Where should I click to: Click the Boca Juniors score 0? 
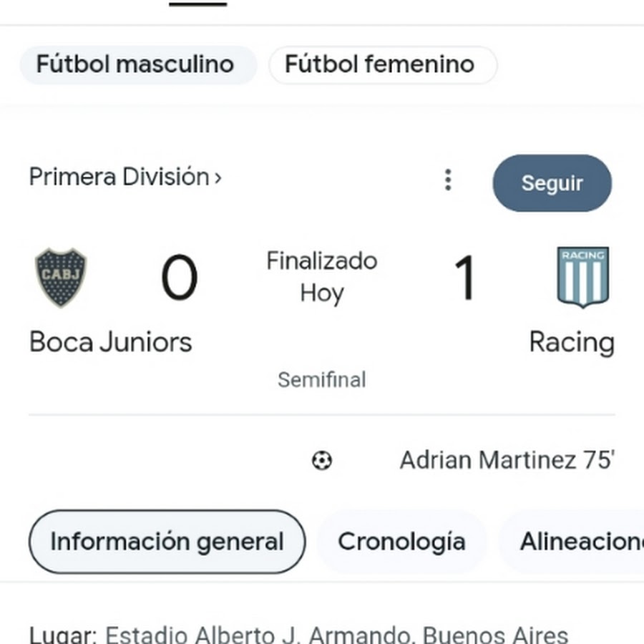[179, 278]
